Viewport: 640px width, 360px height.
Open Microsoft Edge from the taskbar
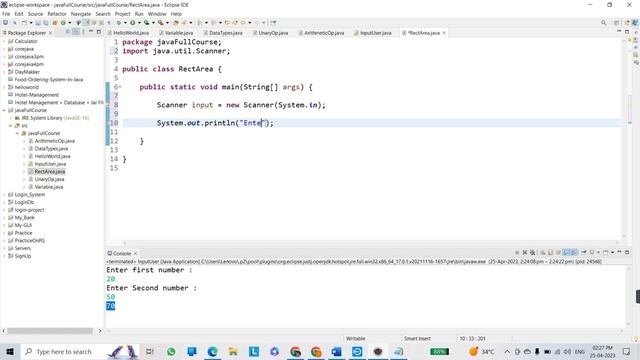[213, 351]
